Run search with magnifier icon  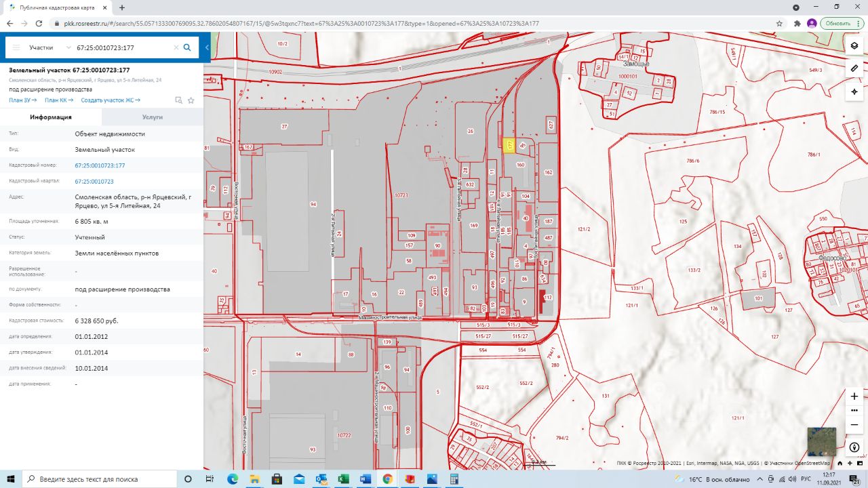[187, 48]
